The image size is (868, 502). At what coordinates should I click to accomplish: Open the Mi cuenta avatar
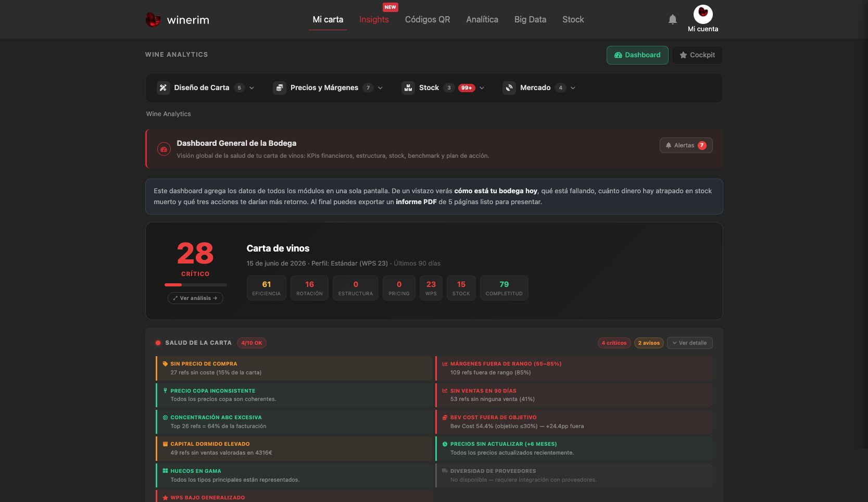703,14
